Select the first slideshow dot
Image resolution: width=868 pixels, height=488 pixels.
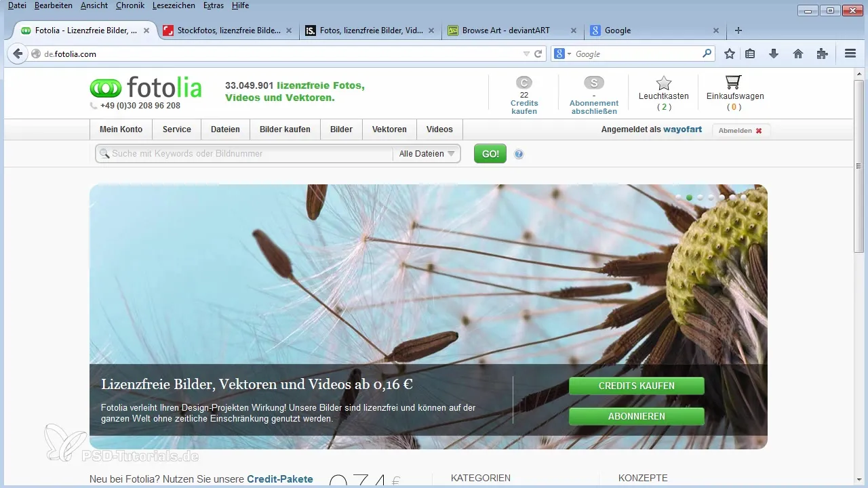(678, 197)
